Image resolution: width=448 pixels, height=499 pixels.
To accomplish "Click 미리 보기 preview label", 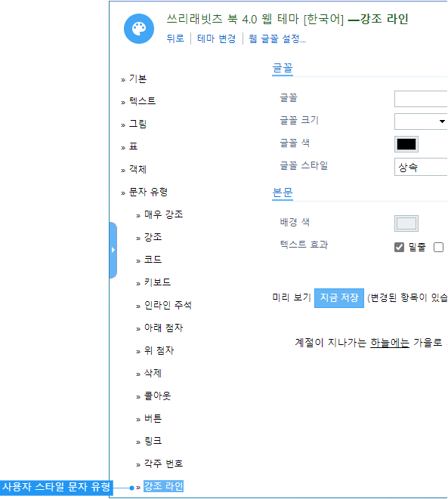I will (x=292, y=297).
